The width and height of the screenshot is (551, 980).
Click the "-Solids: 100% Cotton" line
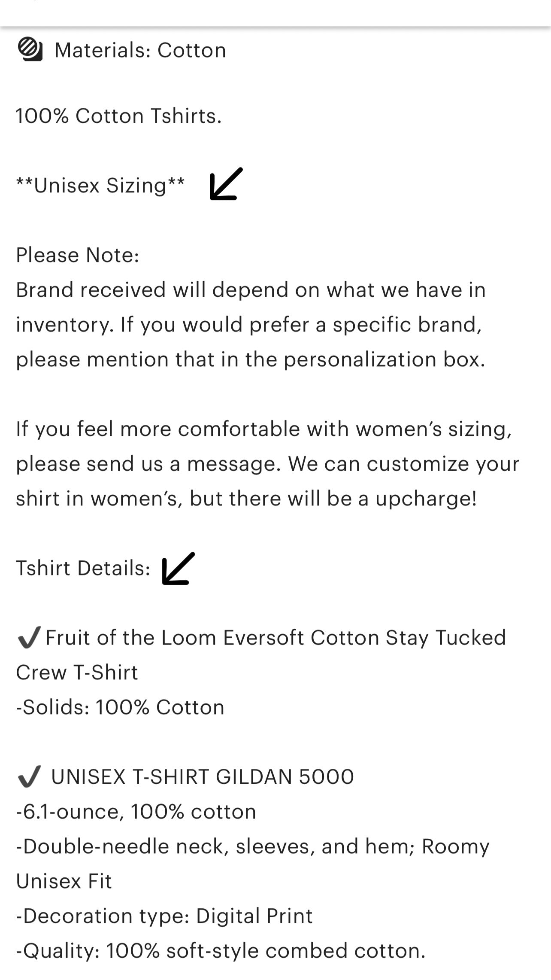coord(120,707)
